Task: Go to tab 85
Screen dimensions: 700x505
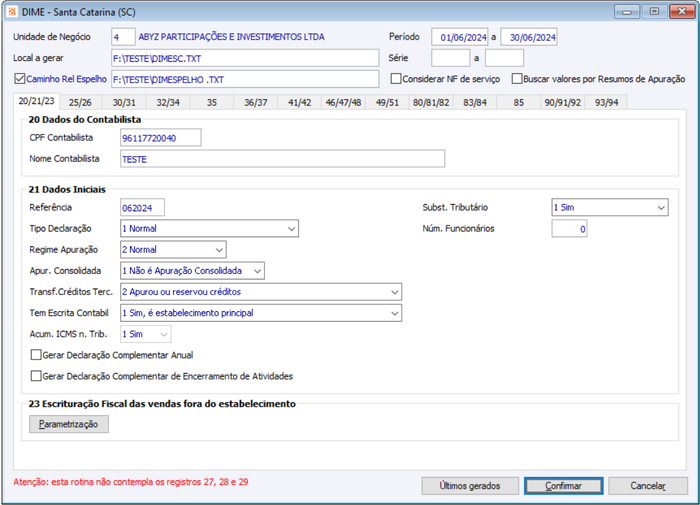Action: pos(518,102)
